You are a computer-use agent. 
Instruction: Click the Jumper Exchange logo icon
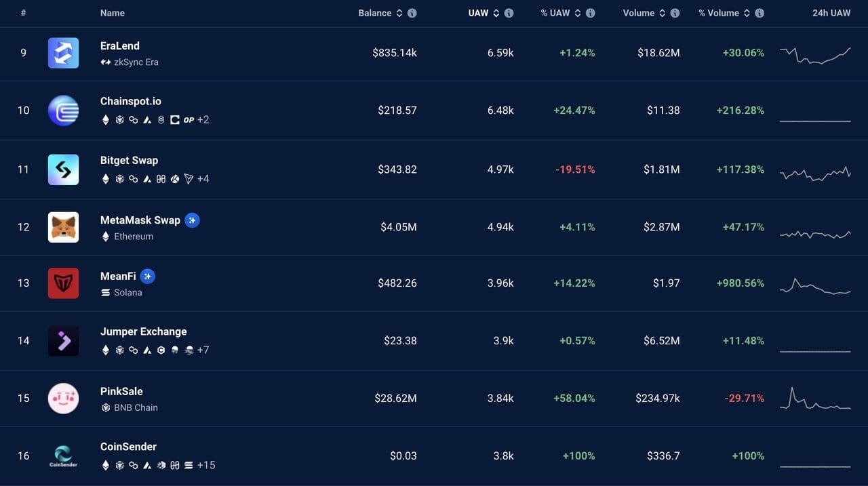63,340
